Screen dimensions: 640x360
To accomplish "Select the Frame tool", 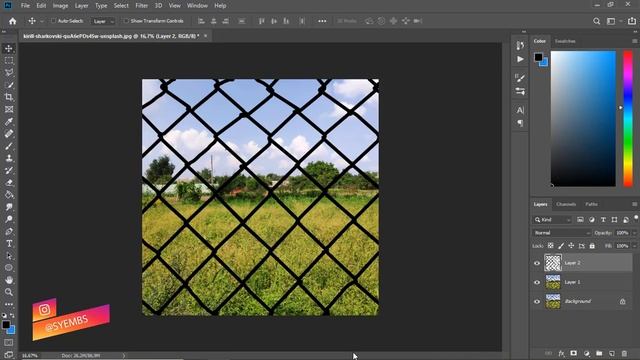I will pos(9,109).
